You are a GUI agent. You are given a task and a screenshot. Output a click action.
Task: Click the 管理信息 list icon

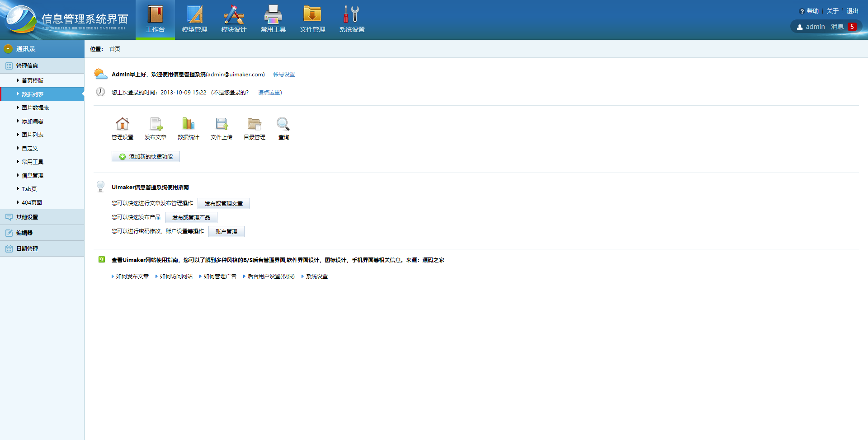(x=9, y=66)
